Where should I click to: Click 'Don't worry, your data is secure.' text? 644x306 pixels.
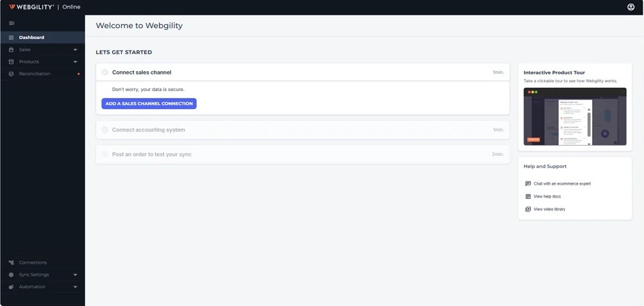[148, 89]
